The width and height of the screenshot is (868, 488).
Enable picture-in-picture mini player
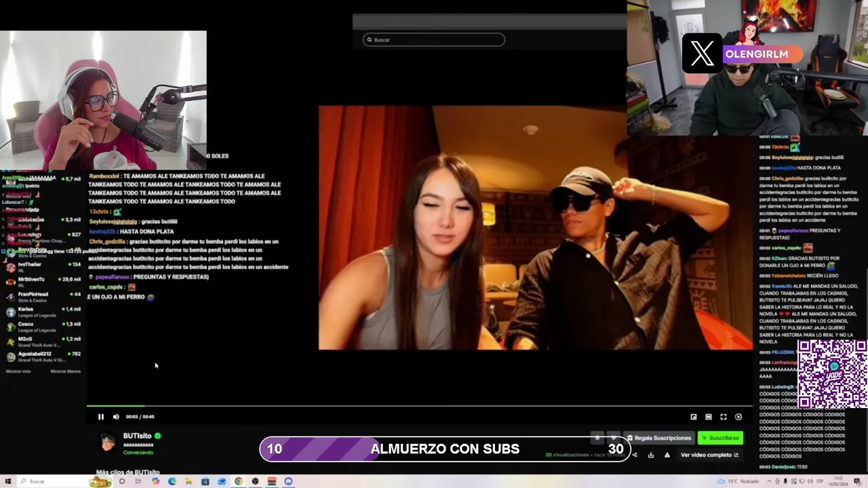click(694, 417)
